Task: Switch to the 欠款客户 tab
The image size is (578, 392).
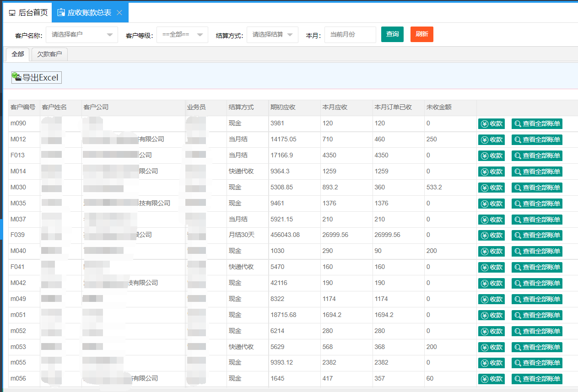Action: tap(49, 54)
